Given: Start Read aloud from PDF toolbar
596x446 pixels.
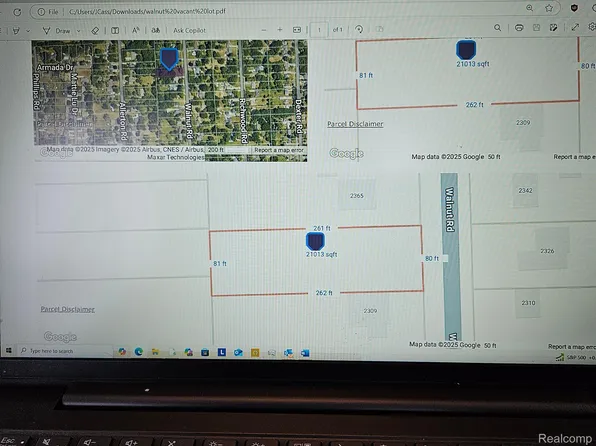Looking at the screenshot, I should pyautogui.click(x=155, y=30).
